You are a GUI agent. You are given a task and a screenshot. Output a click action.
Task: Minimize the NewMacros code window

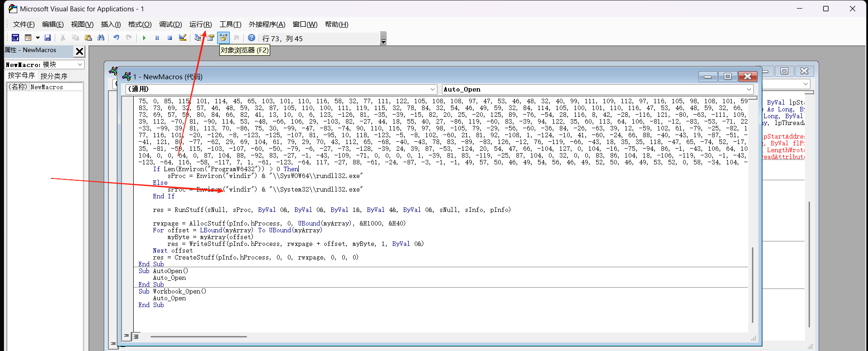click(x=708, y=77)
